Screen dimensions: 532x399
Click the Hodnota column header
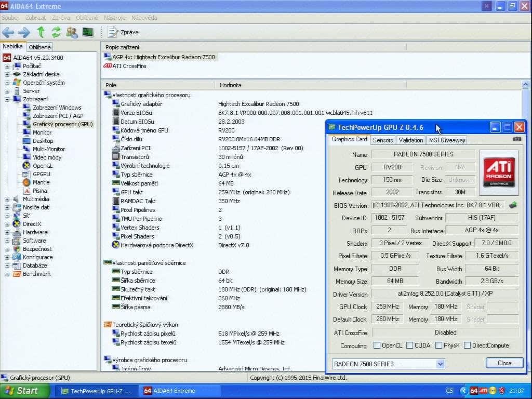pyautogui.click(x=311, y=85)
